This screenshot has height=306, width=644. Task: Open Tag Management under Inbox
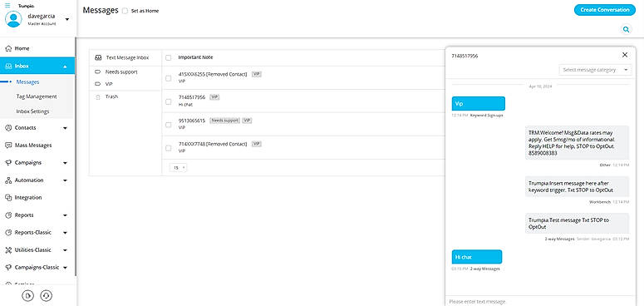coord(36,97)
